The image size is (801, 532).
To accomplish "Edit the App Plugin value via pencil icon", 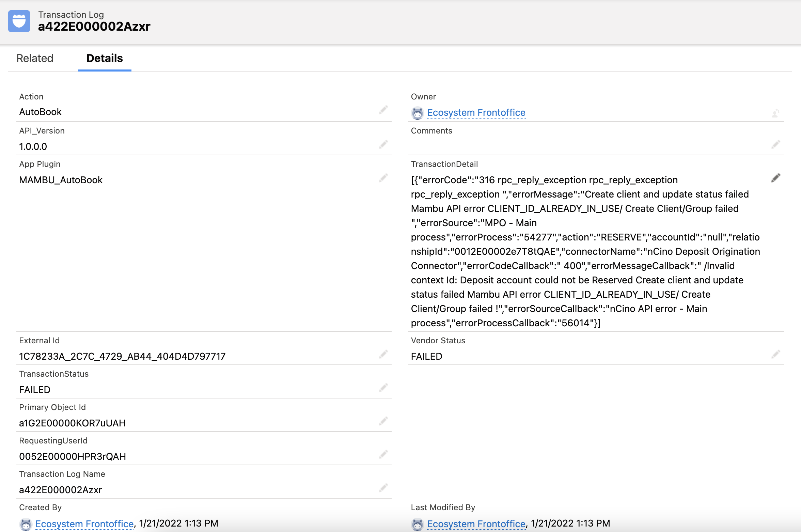I will pos(383,177).
